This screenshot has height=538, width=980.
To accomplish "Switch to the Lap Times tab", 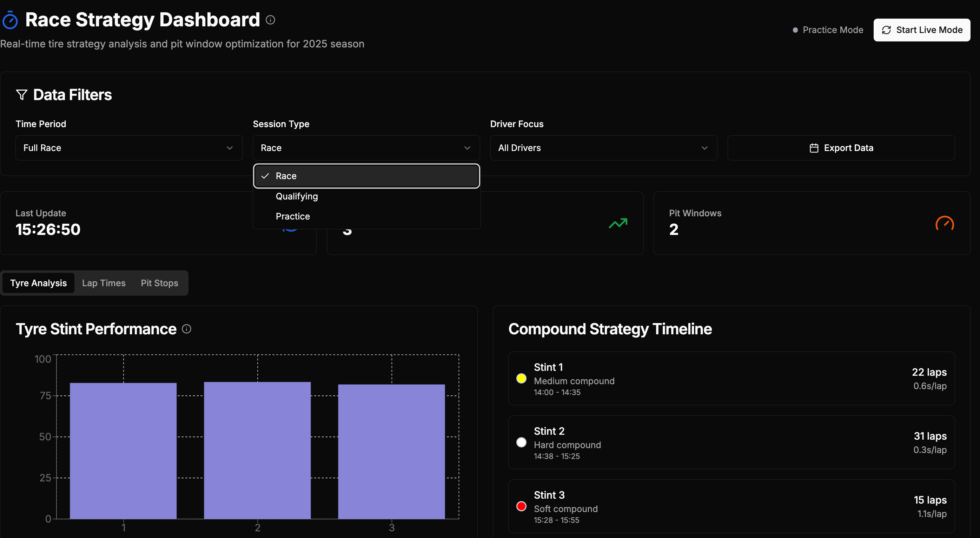I will tap(104, 283).
